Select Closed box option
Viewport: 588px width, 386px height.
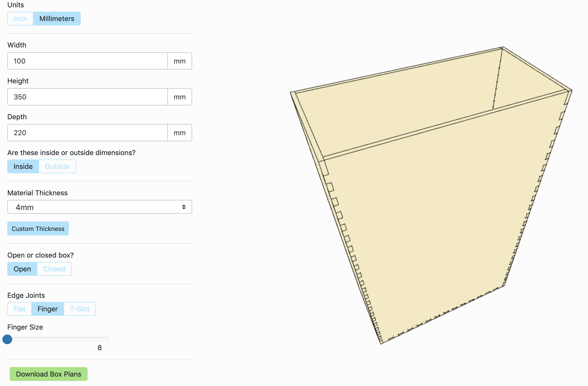54,269
